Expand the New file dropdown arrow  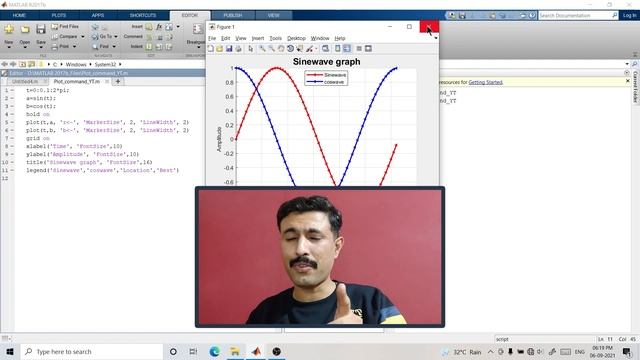coord(9,47)
